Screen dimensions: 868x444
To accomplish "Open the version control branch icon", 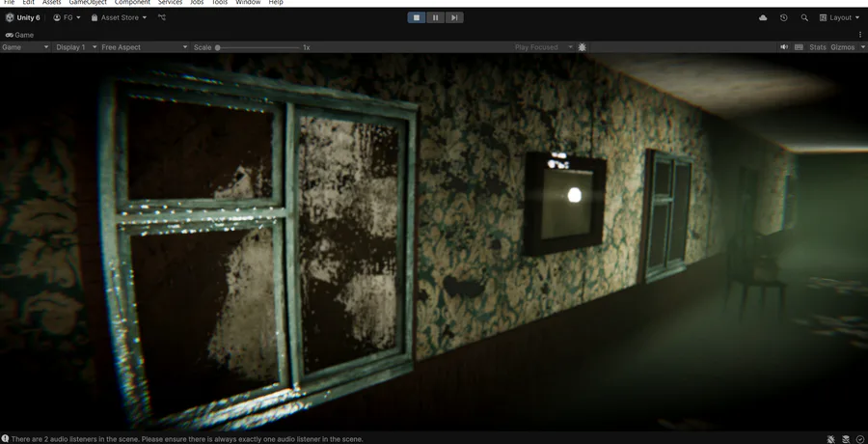I will click(x=162, y=17).
